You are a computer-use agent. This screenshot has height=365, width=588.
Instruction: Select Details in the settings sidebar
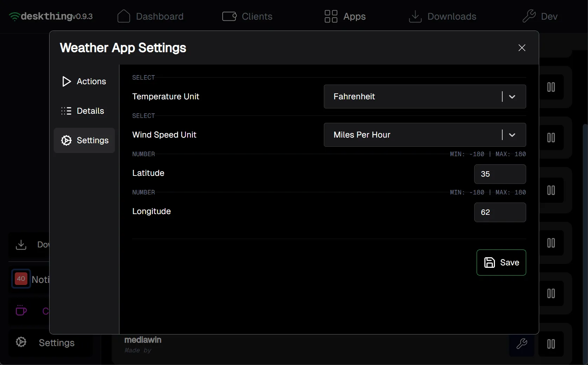84,111
